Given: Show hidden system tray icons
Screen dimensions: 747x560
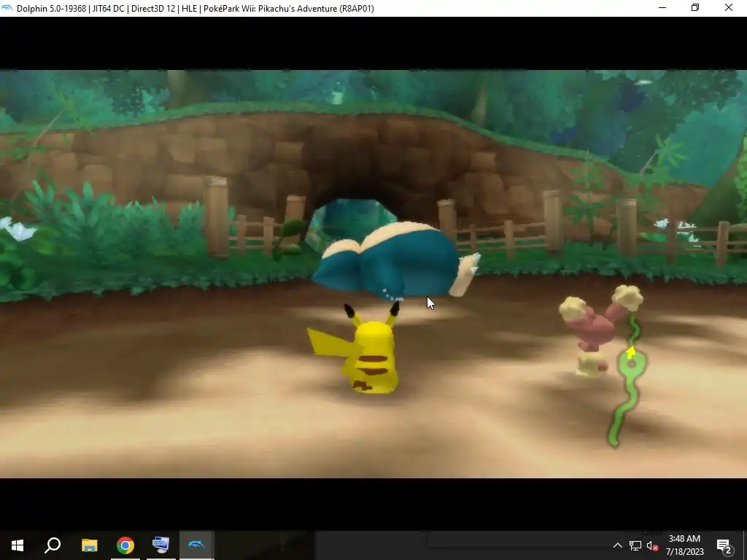Looking at the screenshot, I should [617, 545].
